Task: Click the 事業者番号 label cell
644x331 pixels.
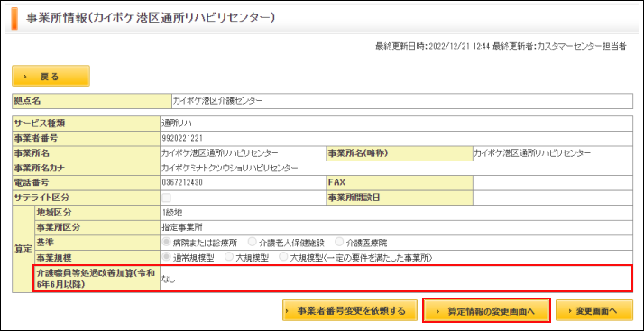Action: 87,138
